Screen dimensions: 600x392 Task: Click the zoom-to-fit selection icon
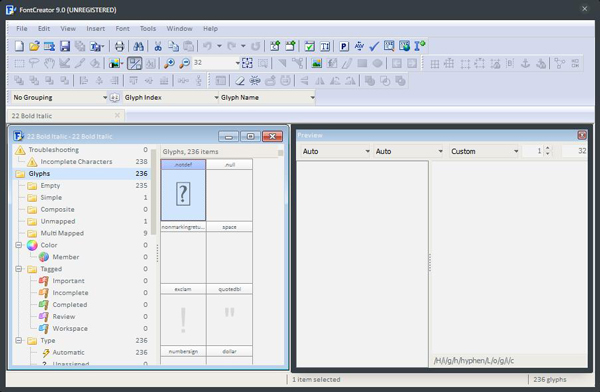[247, 64]
